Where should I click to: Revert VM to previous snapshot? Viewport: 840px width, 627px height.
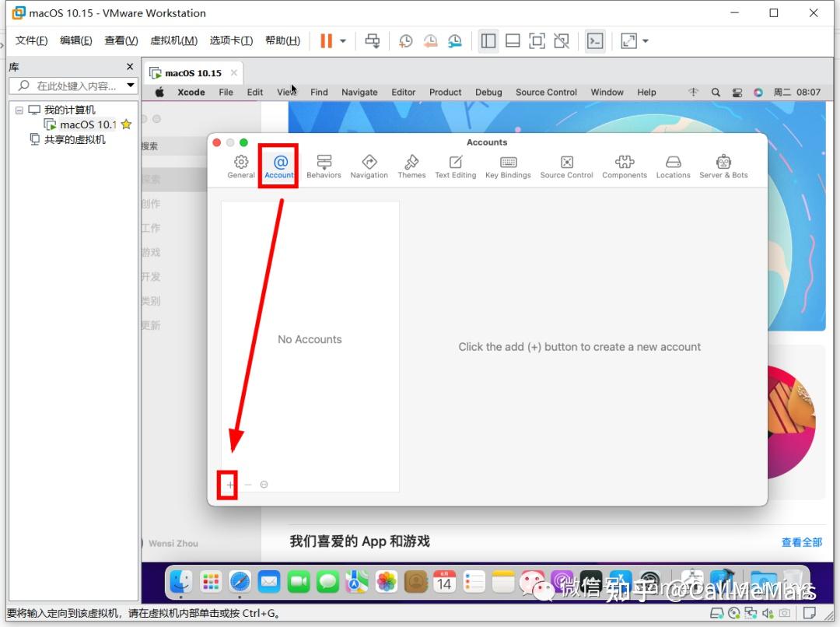(430, 40)
